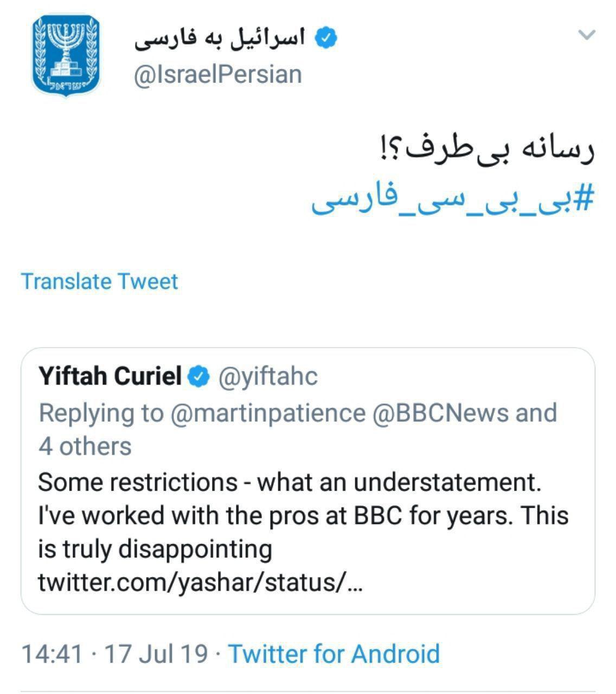Show the "4 others" reply recipients
This screenshot has width=616, height=694.
85,447
